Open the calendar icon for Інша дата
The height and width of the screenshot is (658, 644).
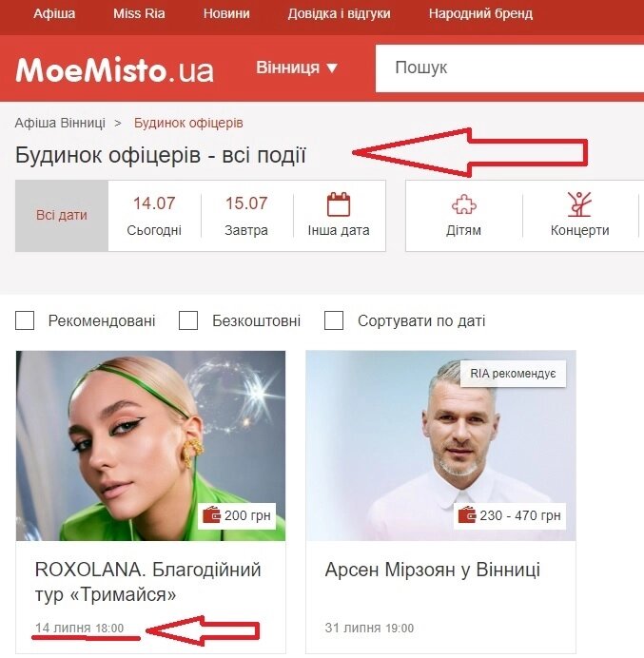339,203
